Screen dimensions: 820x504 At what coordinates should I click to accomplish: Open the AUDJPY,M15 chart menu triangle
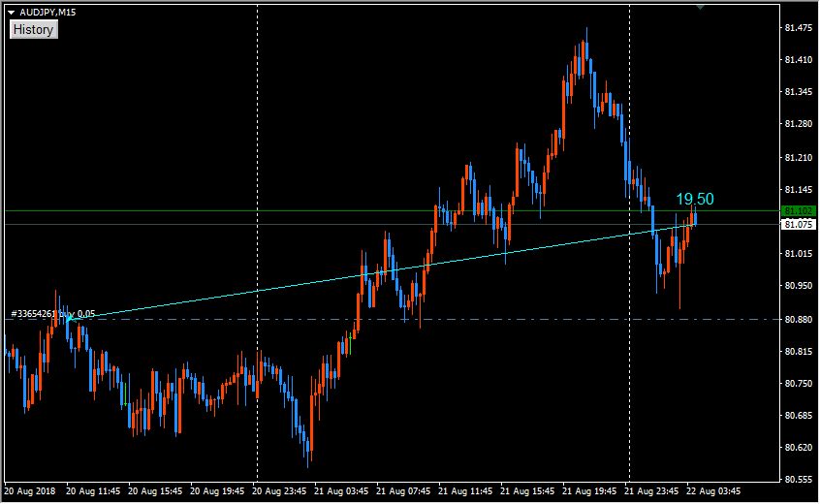click(x=11, y=12)
